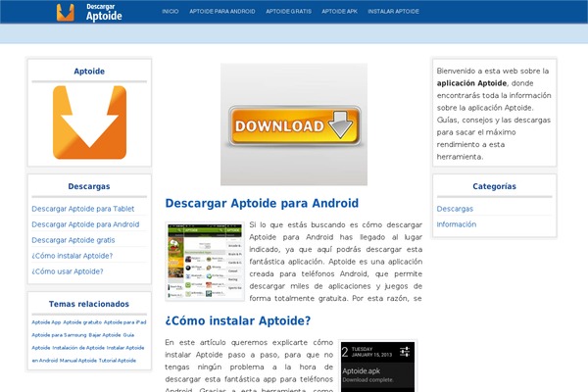Click the Aptoide.apk download notification thumbnail
This screenshot has width=588, height=392.
click(377, 367)
